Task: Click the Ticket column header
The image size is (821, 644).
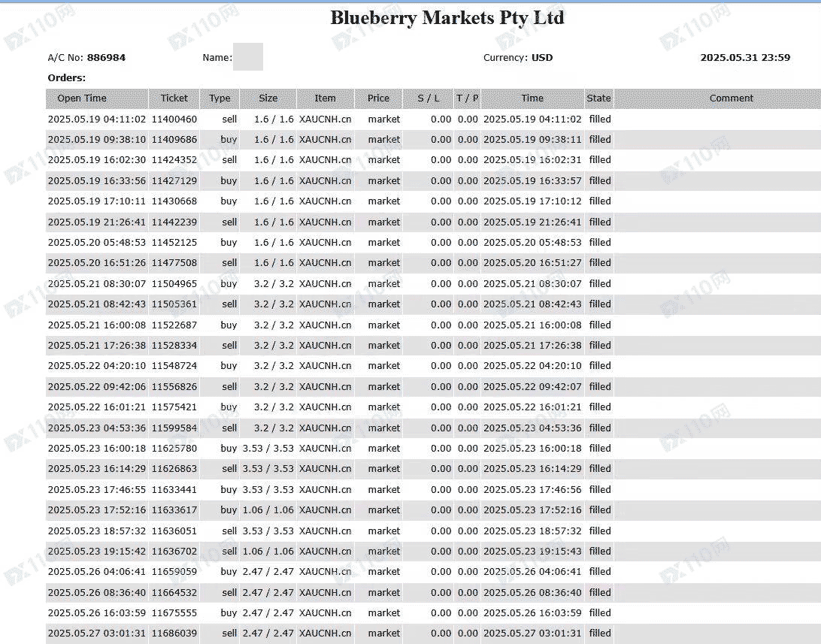Action: pyautogui.click(x=174, y=98)
